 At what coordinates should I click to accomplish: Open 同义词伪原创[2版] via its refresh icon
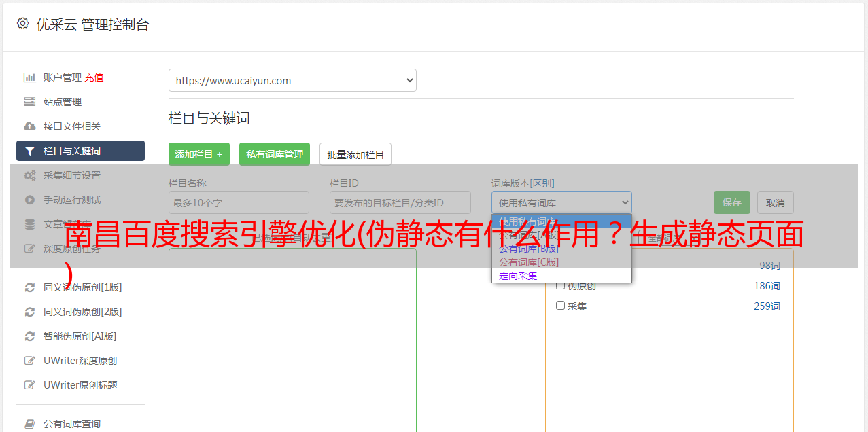pos(30,312)
